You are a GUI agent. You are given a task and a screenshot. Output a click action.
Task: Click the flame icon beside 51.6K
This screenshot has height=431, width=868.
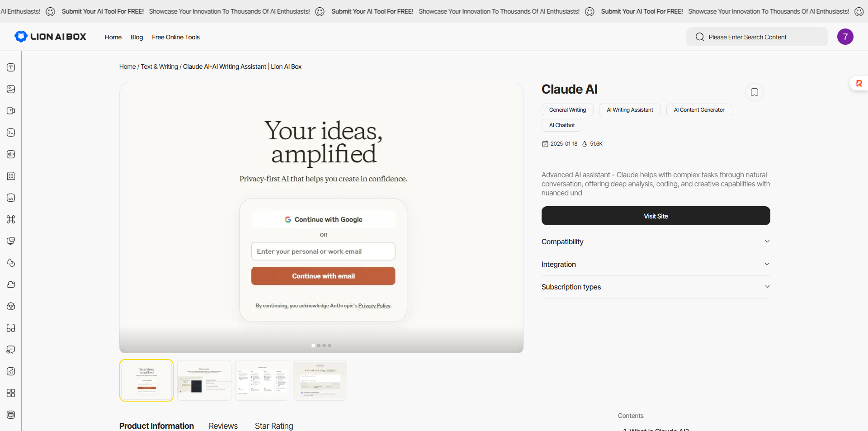tap(585, 144)
